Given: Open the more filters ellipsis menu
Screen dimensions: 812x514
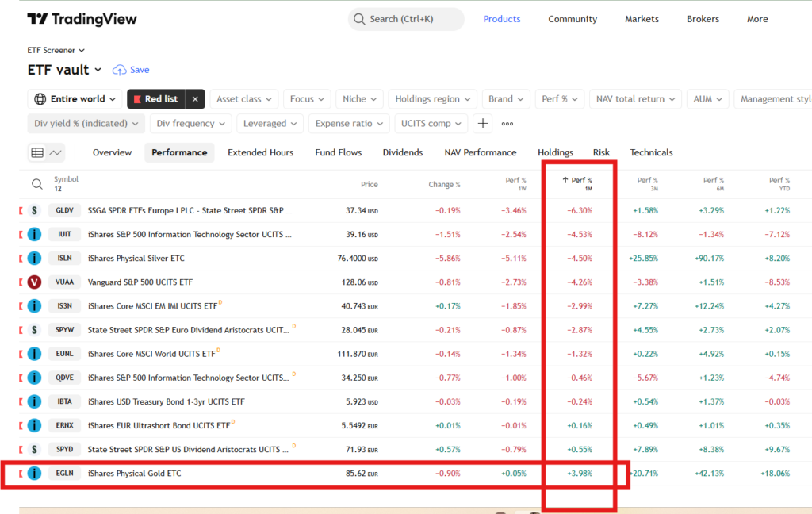Looking at the screenshot, I should click(507, 123).
